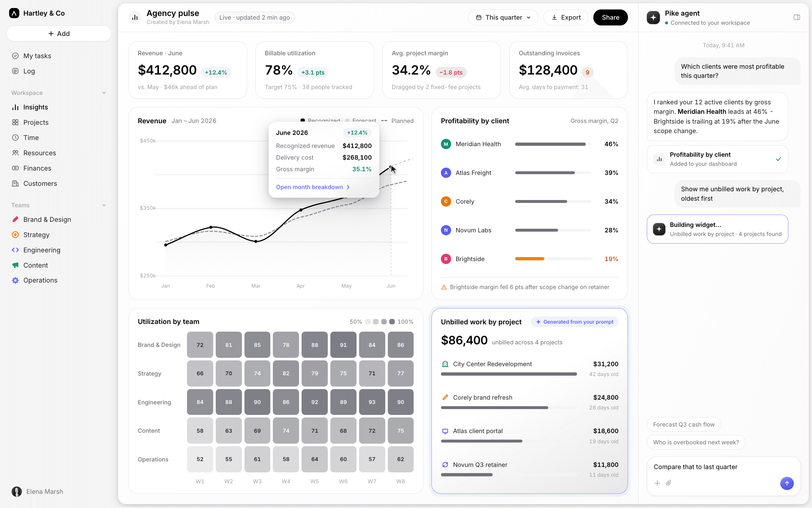This screenshot has height=508, width=812.
Task: Click the Revenue June $412,800 card
Action: click(x=188, y=70)
